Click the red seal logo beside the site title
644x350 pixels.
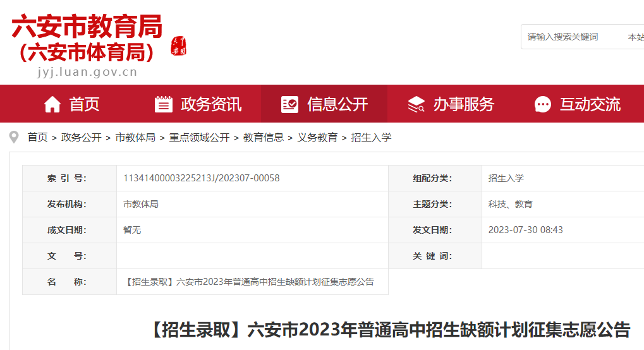(x=179, y=46)
